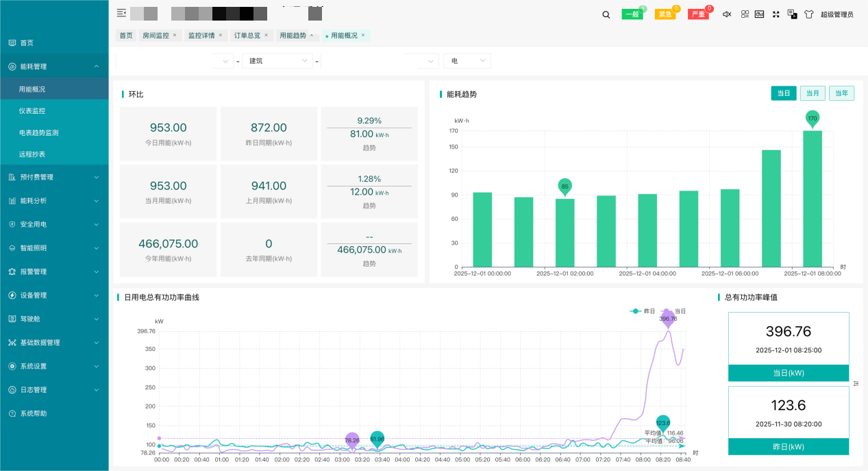Image resolution: width=868 pixels, height=471 pixels.
Task: Switch energy trend view to 当月
Action: coord(813,93)
